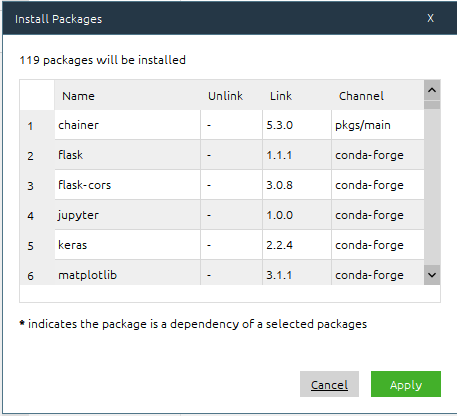Click the scroll down arrow in package list
The width and height of the screenshot is (457, 416).
432,275
